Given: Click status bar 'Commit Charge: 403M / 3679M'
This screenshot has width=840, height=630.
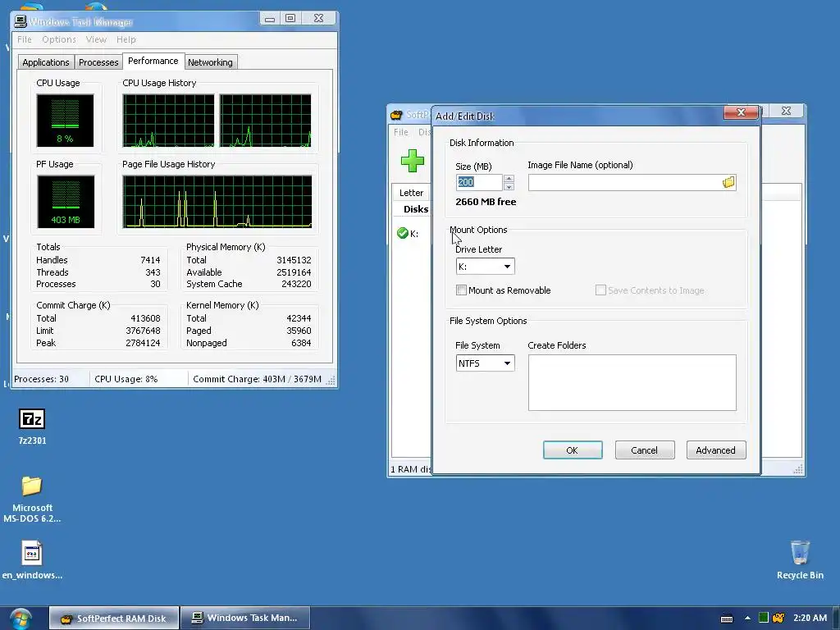Looking at the screenshot, I should (257, 379).
